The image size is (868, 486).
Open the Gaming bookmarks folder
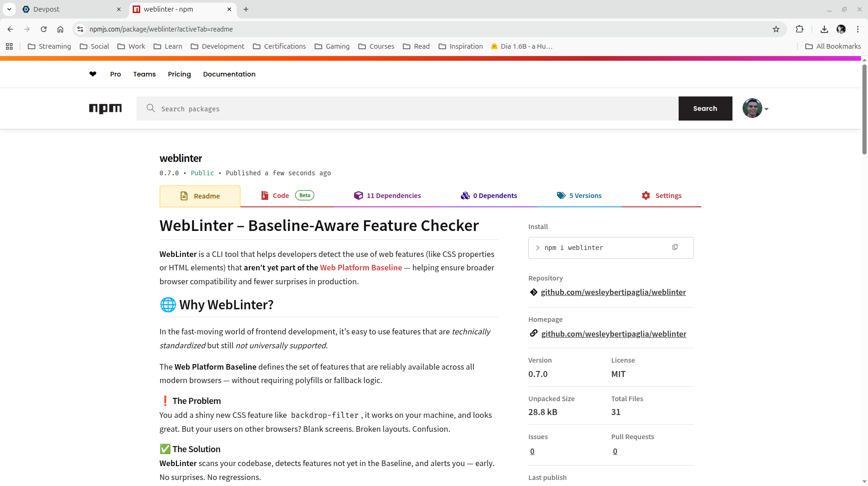click(x=332, y=46)
